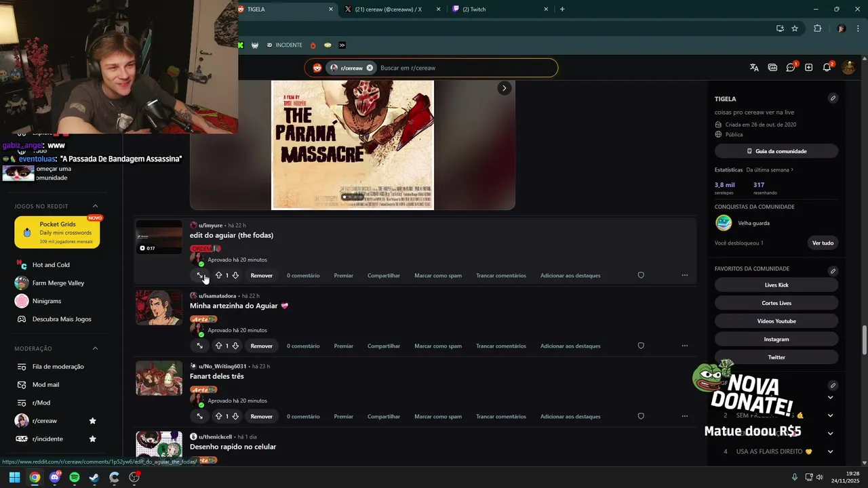
Task: Remover the 'edit do aguiar' post
Action: [x=261, y=275]
